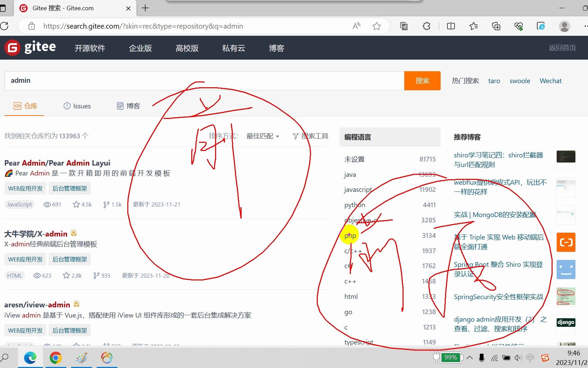Open the Pear Admin Layui repository link
Image resolution: width=588 pixels, height=368 pixels.
pos(57,163)
